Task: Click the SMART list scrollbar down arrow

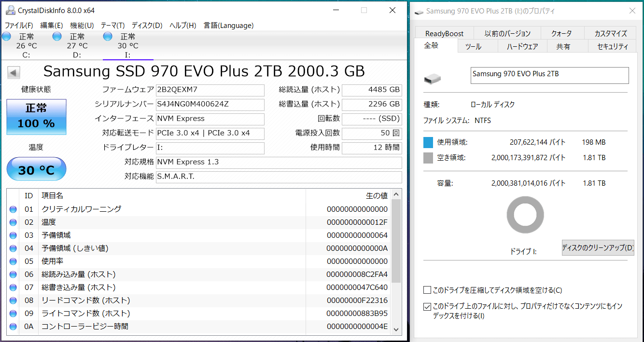Action: pos(396,329)
